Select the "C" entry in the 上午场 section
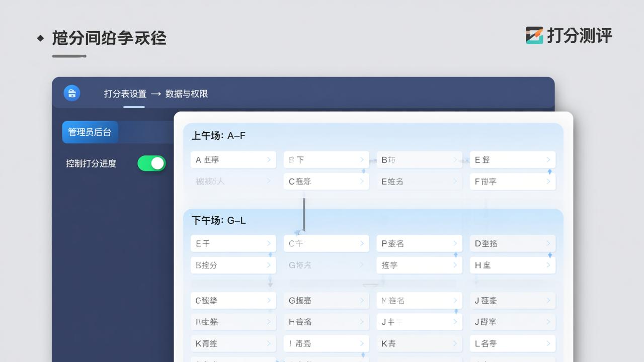The image size is (644, 362). click(327, 182)
